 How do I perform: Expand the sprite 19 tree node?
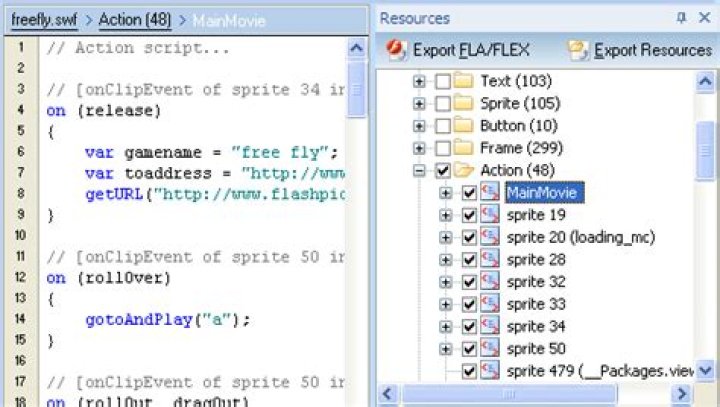pyautogui.click(x=445, y=215)
